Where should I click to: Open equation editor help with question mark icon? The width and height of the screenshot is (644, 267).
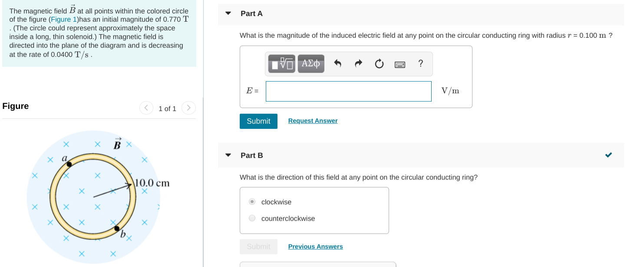pos(420,63)
